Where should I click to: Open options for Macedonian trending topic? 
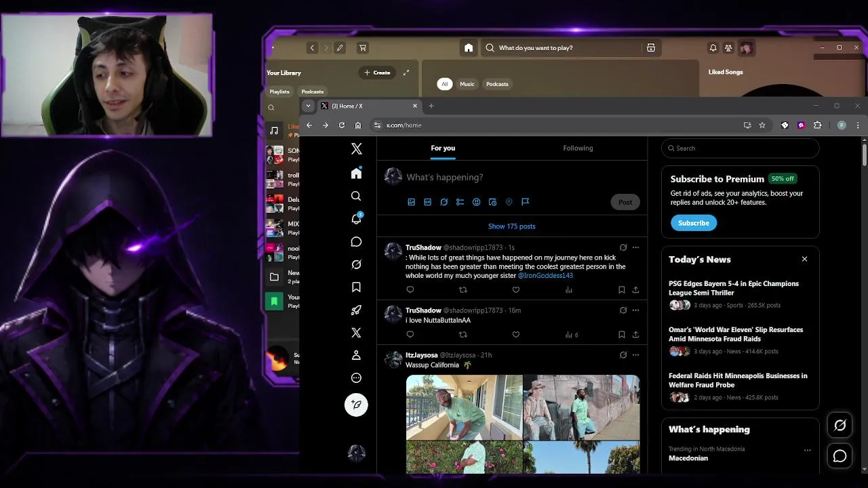807,450
